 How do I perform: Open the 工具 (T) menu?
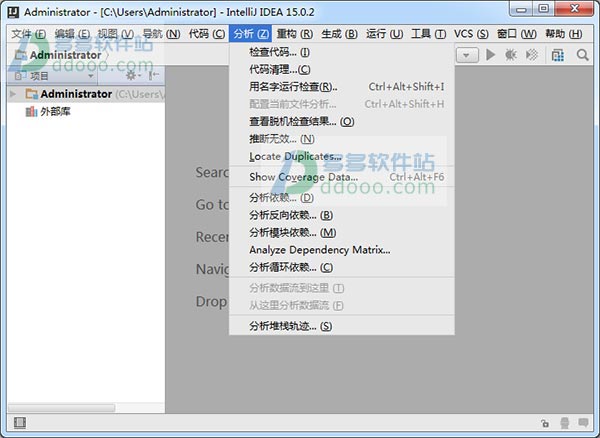point(429,34)
